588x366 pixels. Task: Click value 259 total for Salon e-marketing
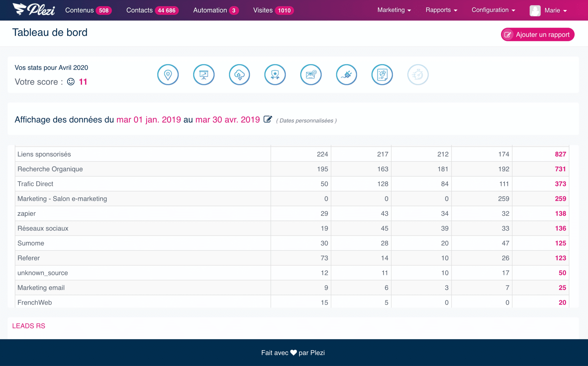tap(560, 199)
